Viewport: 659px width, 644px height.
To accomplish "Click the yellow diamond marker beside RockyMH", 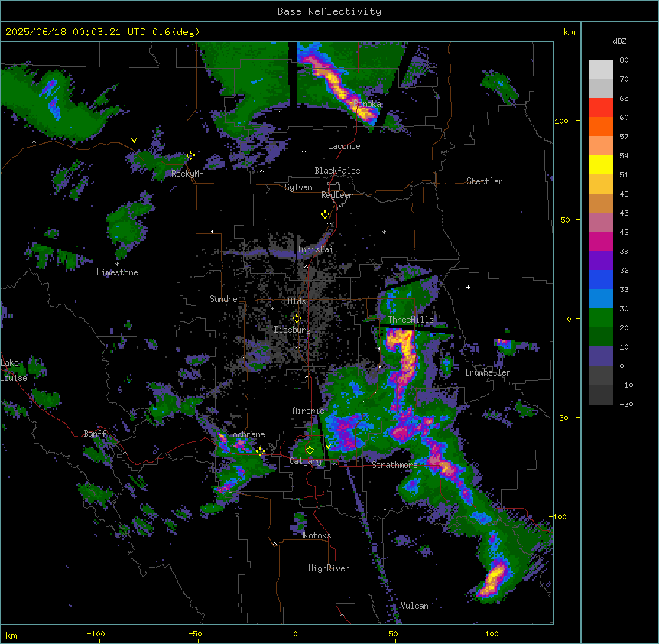I will 190,156.
